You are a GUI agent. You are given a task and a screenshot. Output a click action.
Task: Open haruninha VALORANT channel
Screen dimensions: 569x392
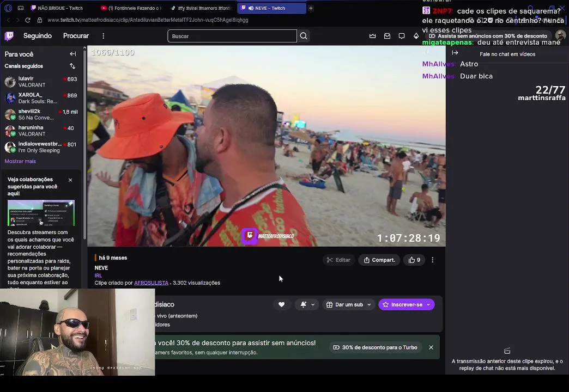point(41,131)
